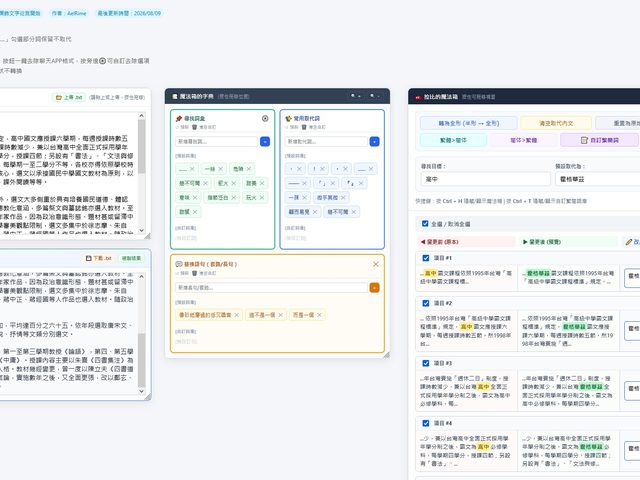Click the star icon beside 常用取代詞 heading

click(x=289, y=118)
